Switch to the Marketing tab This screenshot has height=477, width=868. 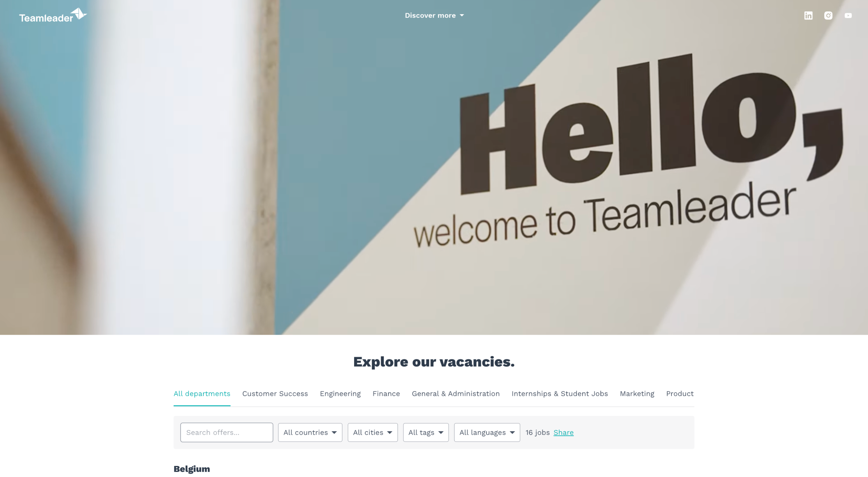pos(637,394)
